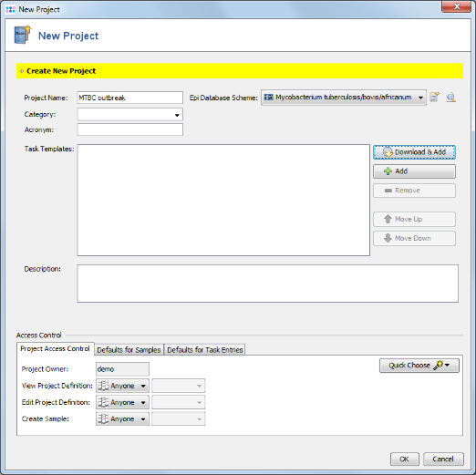Cancel the New Project dialog
The height and width of the screenshot is (475, 476).
443,459
